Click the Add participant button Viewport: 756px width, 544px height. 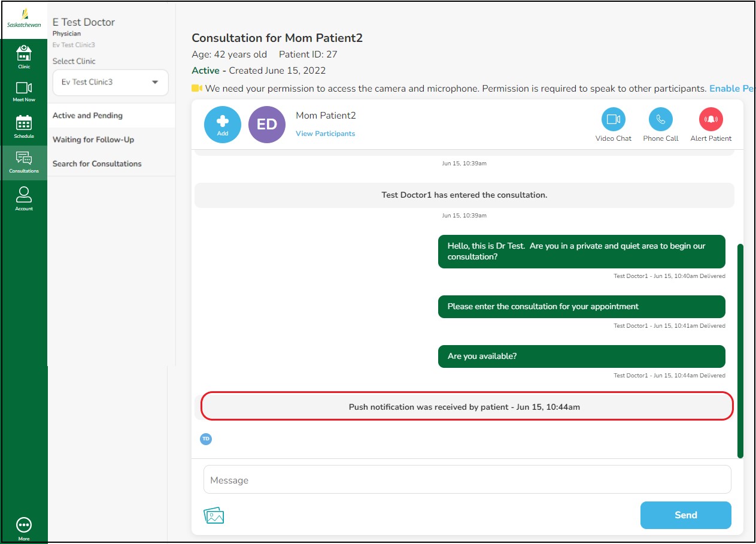point(223,125)
